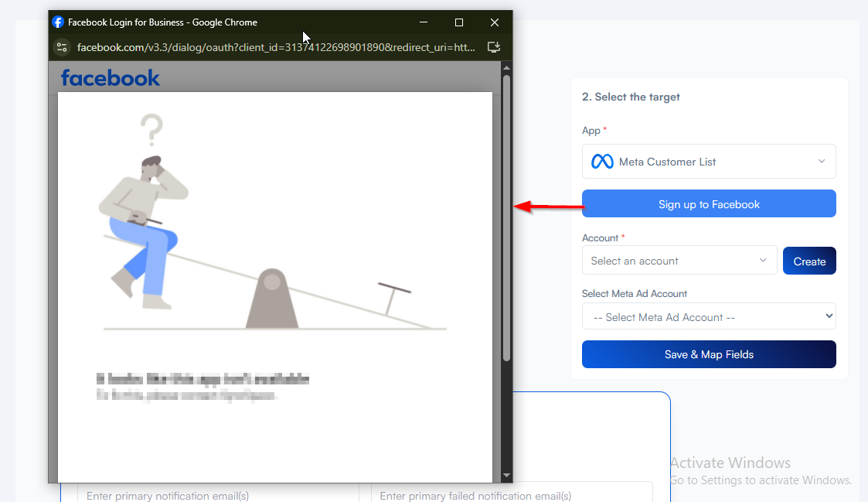The height and width of the screenshot is (502, 868).
Task: Click the Facebook favicon in popup title bar
Action: [58, 22]
